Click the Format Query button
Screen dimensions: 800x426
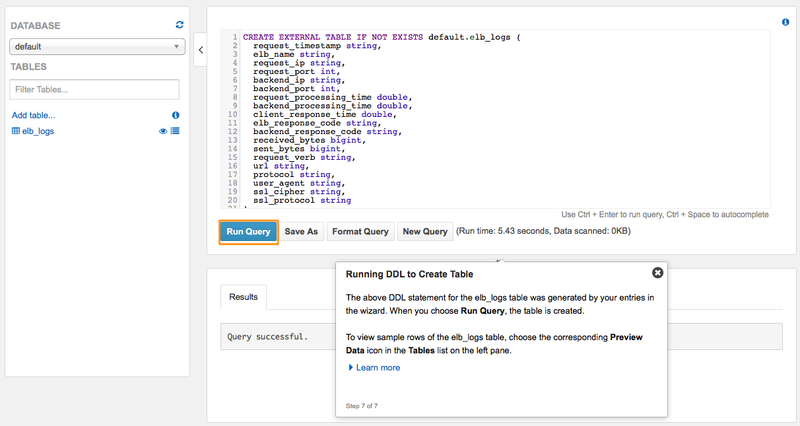(360, 232)
